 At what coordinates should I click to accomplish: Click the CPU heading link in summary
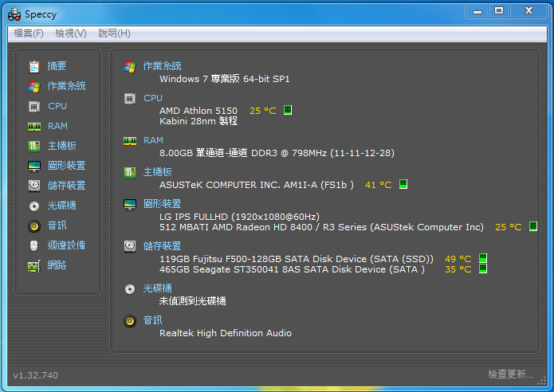[153, 98]
